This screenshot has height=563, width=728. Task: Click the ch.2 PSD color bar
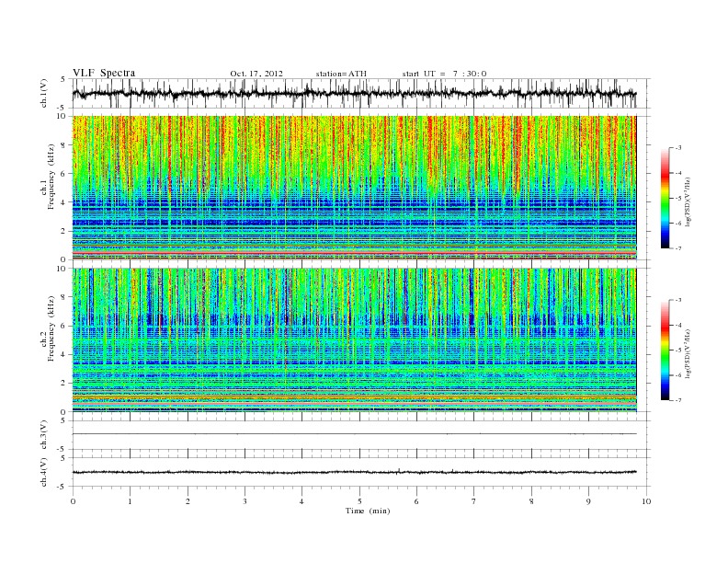pos(665,350)
